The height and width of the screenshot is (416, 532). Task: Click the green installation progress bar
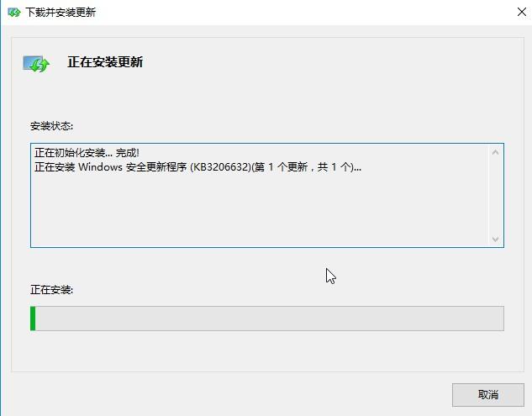(267, 319)
